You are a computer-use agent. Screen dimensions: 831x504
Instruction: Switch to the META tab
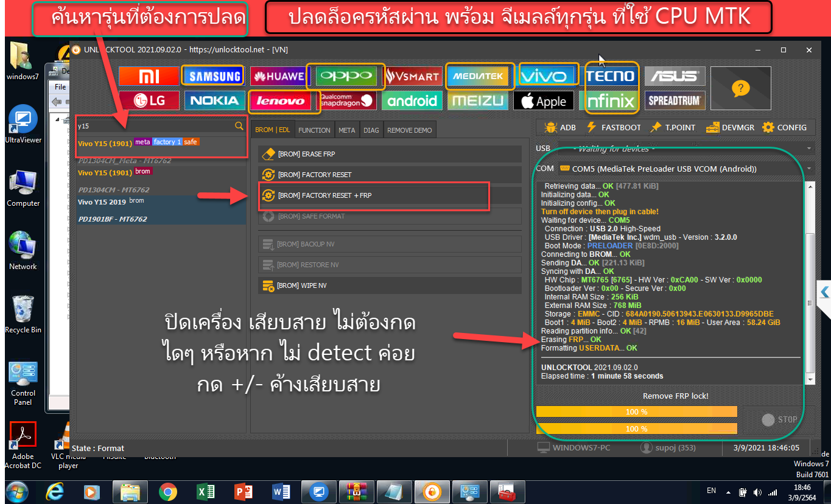click(346, 130)
